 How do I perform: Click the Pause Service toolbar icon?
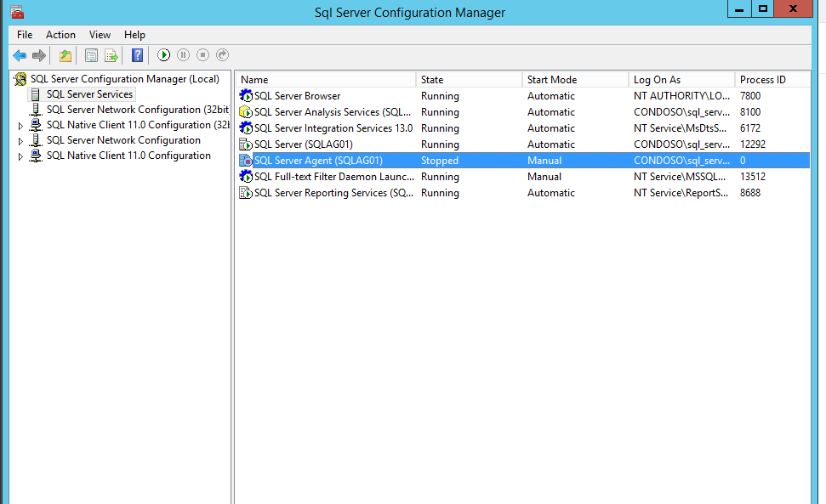click(x=184, y=54)
